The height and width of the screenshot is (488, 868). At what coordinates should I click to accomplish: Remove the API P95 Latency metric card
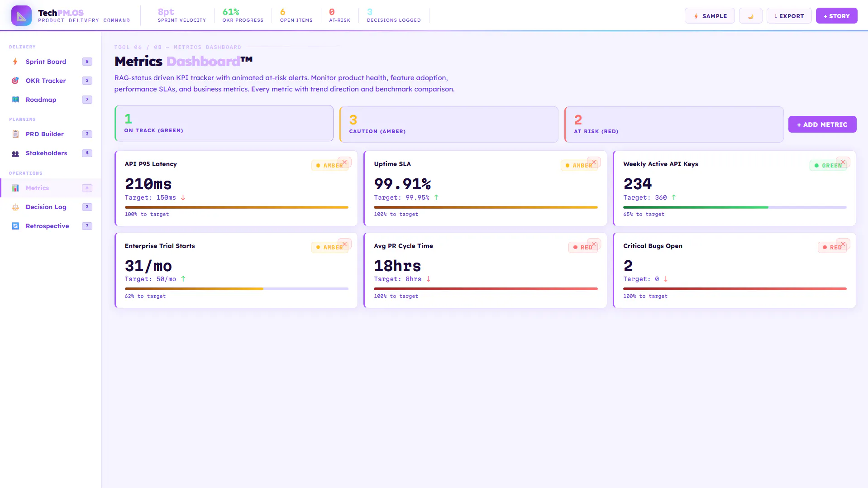point(345,162)
